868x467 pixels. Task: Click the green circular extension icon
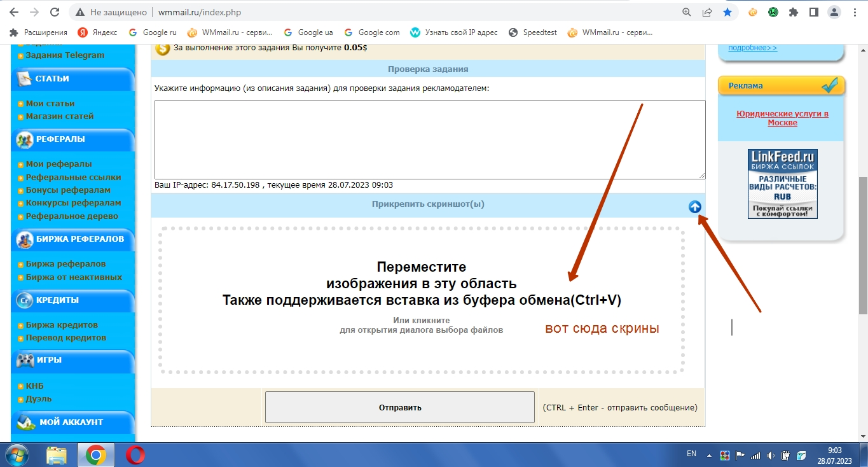pyautogui.click(x=773, y=12)
